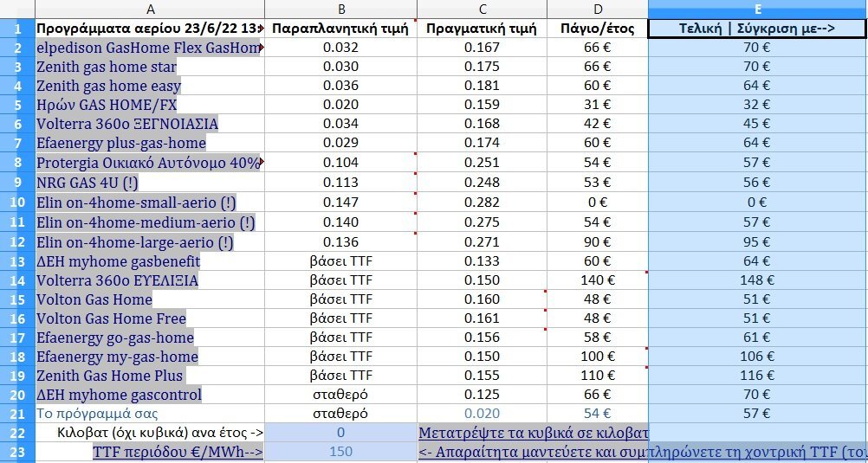868x463 pixels.
Task: Select cell 'Efaenergy plus-gas-home'
Action: tap(150, 143)
